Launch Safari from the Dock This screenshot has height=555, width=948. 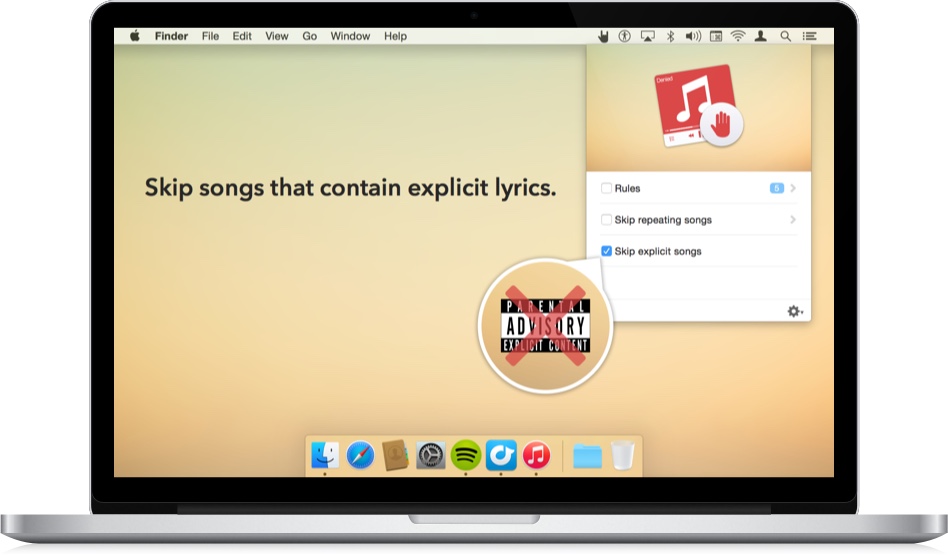(360, 455)
